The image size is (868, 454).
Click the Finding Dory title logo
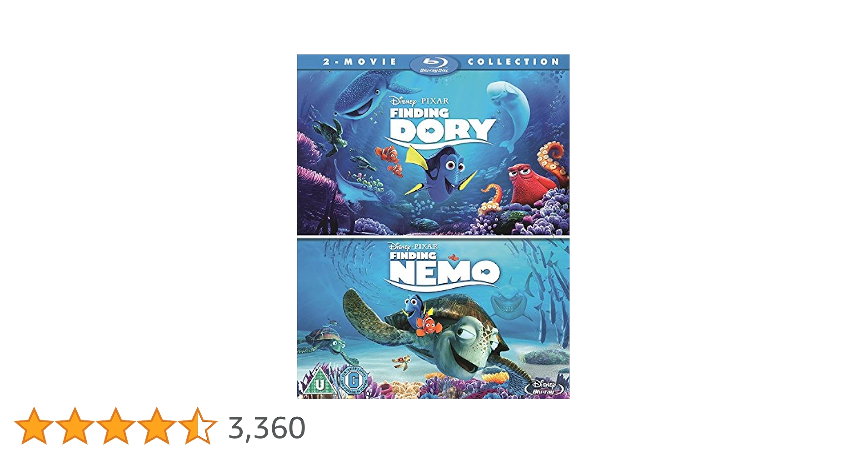point(440,127)
